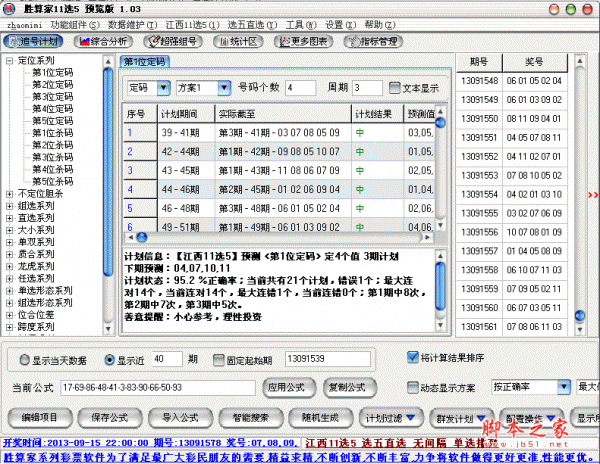Click the 智能搜索 button

[251, 418]
